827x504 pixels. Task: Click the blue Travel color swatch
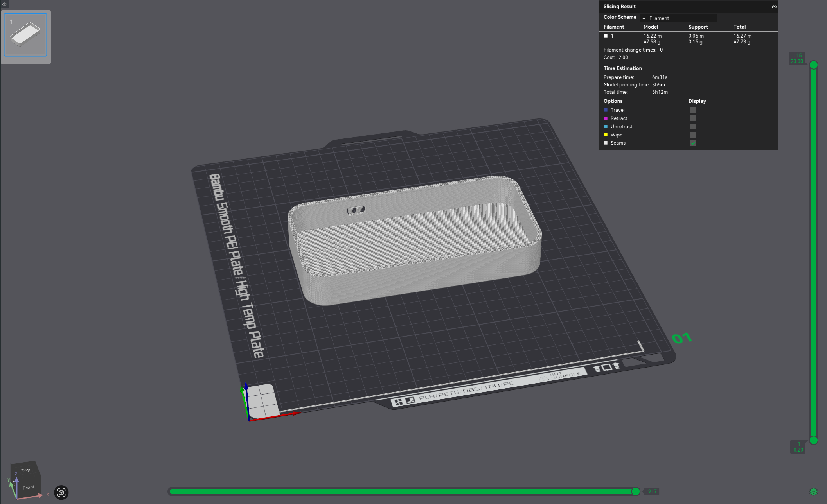pos(606,110)
